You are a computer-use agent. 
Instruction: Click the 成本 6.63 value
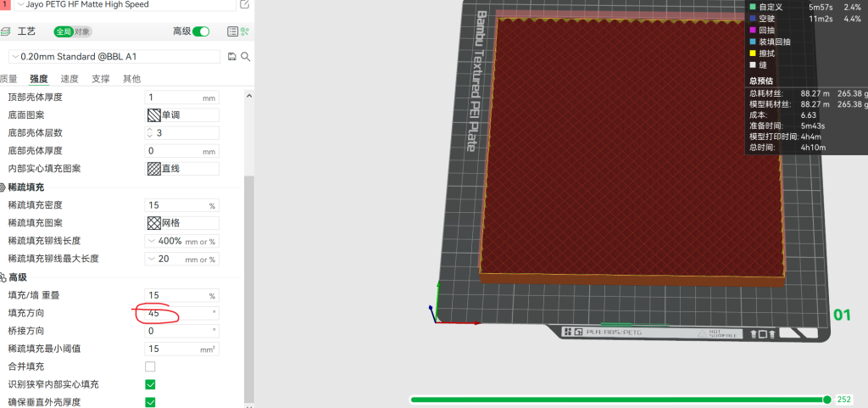coord(809,115)
